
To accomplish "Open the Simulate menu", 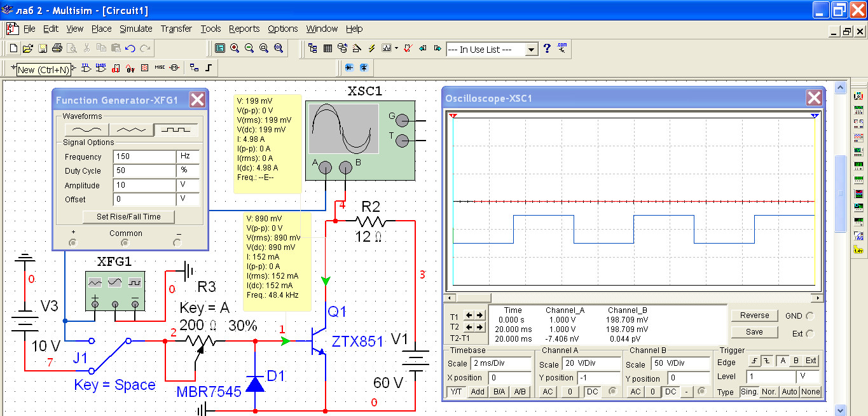I will [x=136, y=29].
